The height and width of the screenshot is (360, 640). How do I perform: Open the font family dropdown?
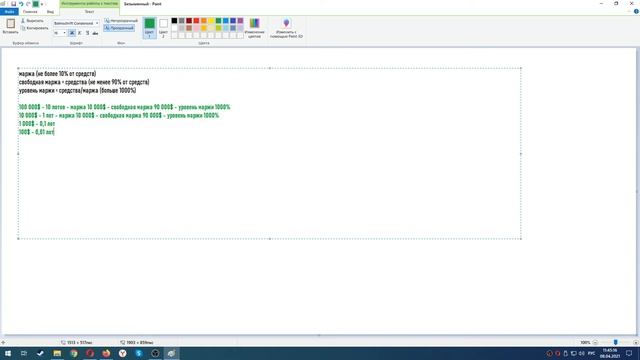point(97,23)
